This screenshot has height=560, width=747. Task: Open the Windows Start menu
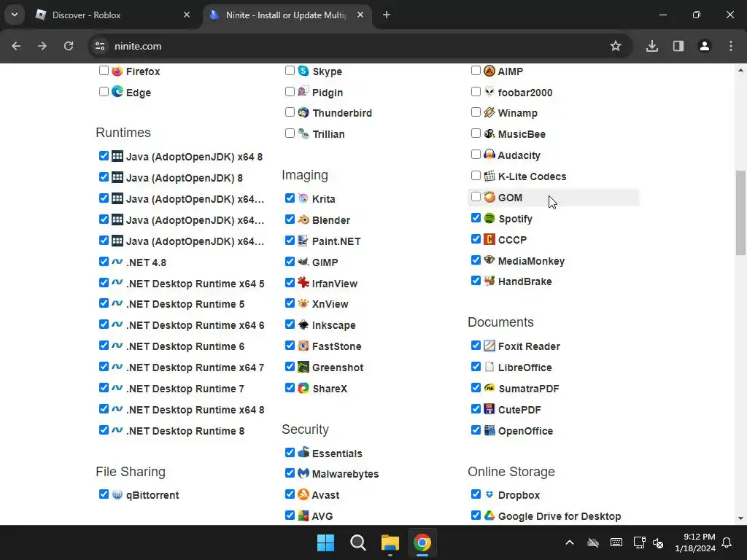click(x=326, y=542)
